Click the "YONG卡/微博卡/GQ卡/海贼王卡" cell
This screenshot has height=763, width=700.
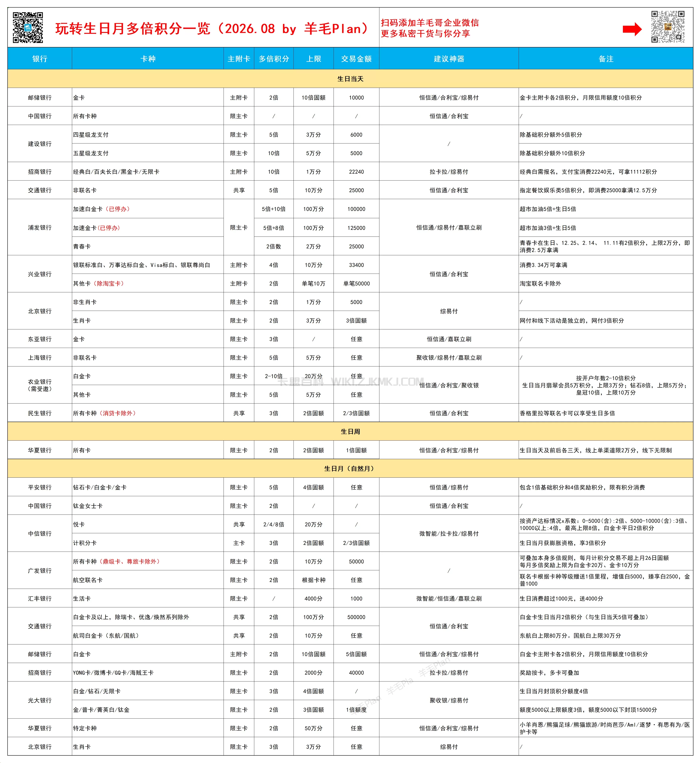[148, 673]
